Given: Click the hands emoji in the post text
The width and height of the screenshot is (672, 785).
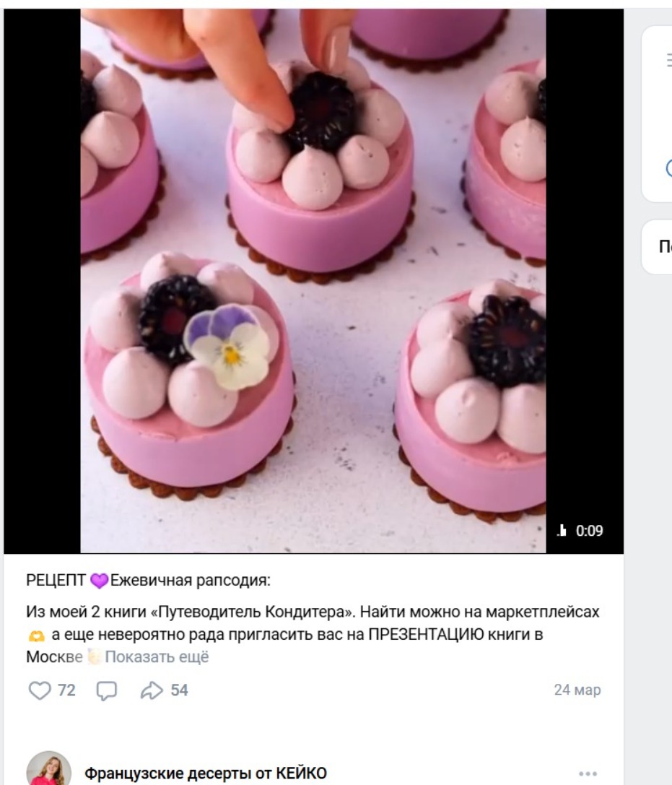Looking at the screenshot, I should 37,636.
